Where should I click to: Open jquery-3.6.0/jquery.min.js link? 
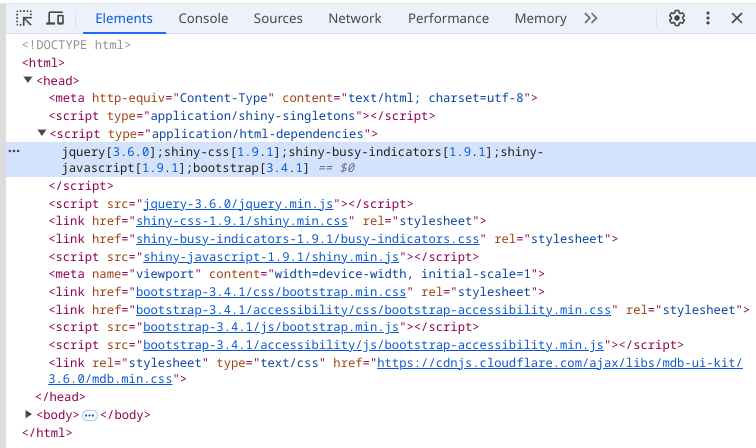pyautogui.click(x=238, y=204)
